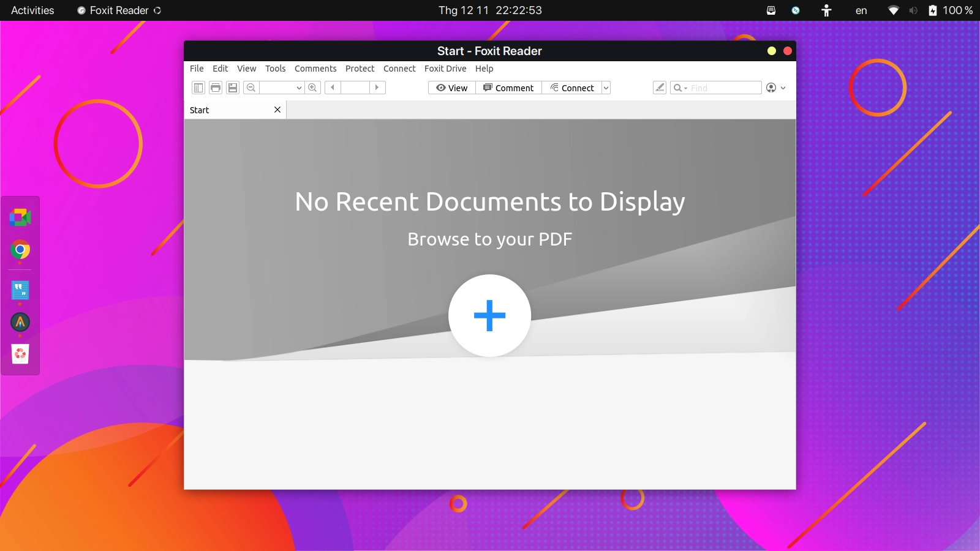Expand the Connect mode dropdown arrow
Screen dimensions: 980x551
(x=606, y=88)
